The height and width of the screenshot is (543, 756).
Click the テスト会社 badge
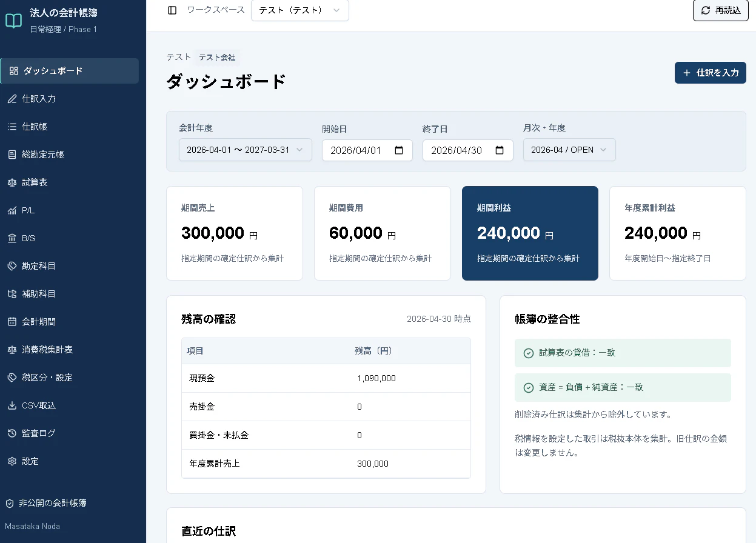pyautogui.click(x=217, y=58)
